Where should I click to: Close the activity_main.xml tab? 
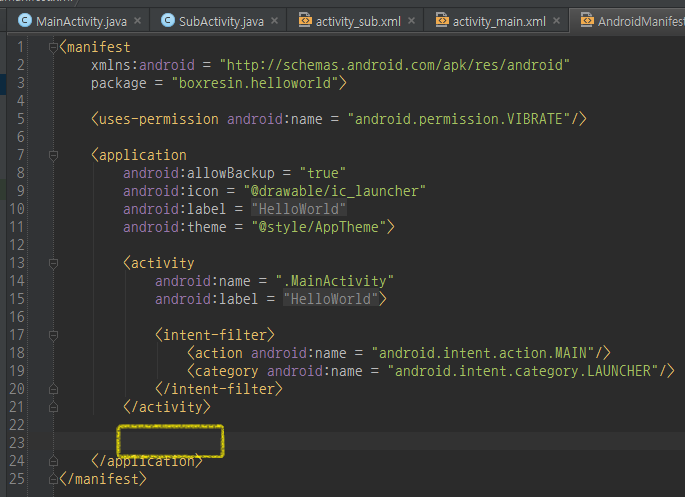[x=556, y=21]
